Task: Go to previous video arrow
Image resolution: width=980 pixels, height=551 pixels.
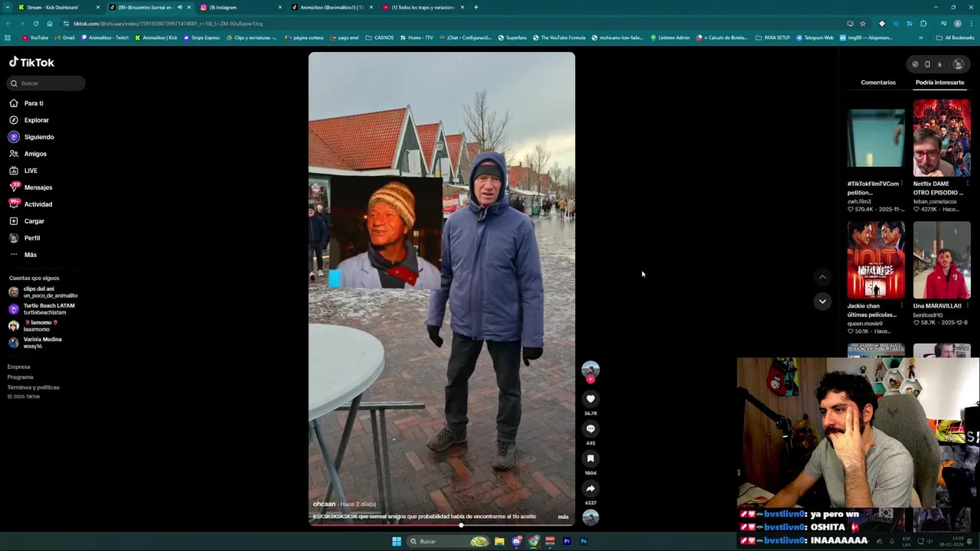Action: (x=822, y=277)
